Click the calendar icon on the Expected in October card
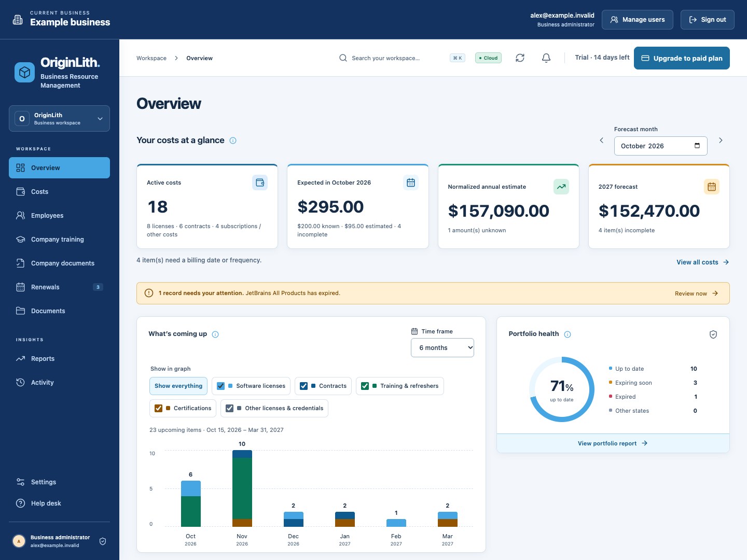This screenshot has height=560, width=747. pyautogui.click(x=411, y=183)
